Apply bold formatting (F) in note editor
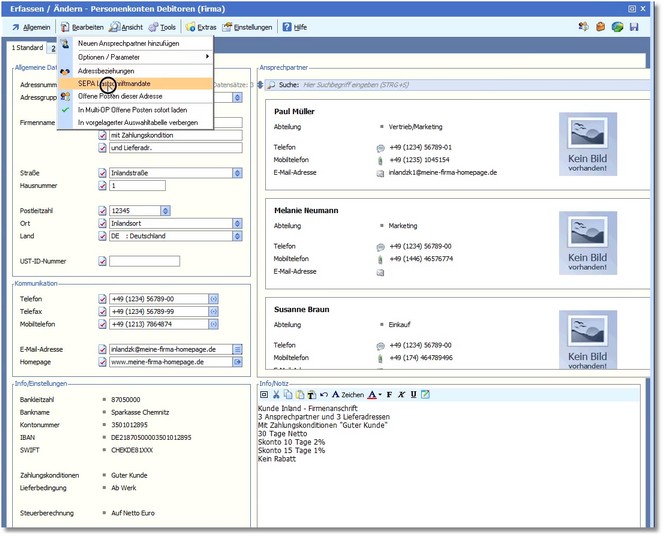663x536 pixels. click(389, 395)
